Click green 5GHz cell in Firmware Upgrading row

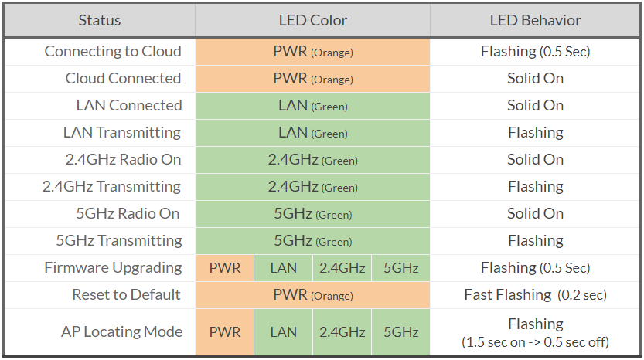tap(400, 268)
